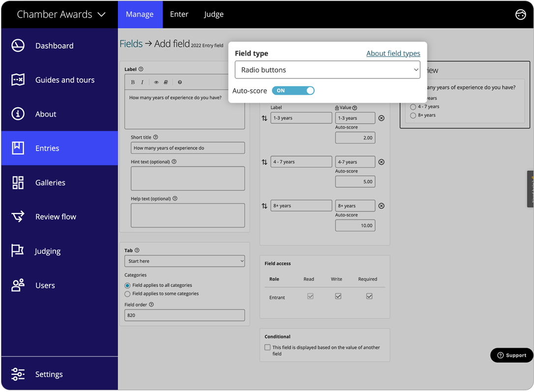Select the Galleries sidebar icon
The width and height of the screenshot is (534, 392).
coord(18,182)
